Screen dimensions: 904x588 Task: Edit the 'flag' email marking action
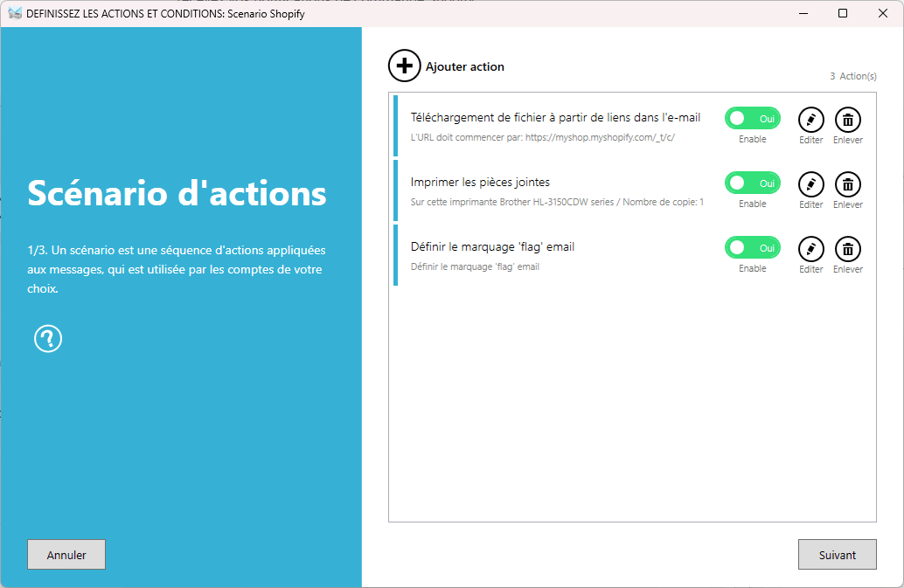[x=810, y=249]
